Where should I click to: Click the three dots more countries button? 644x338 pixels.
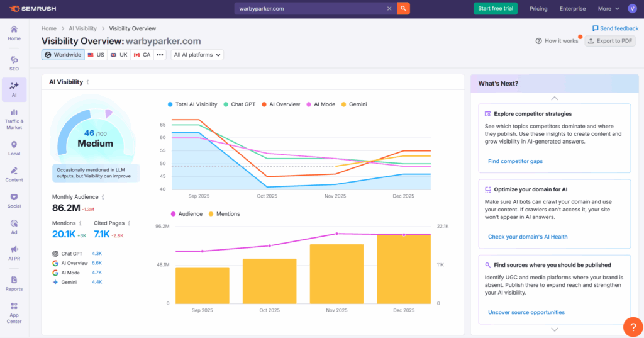[x=160, y=55]
